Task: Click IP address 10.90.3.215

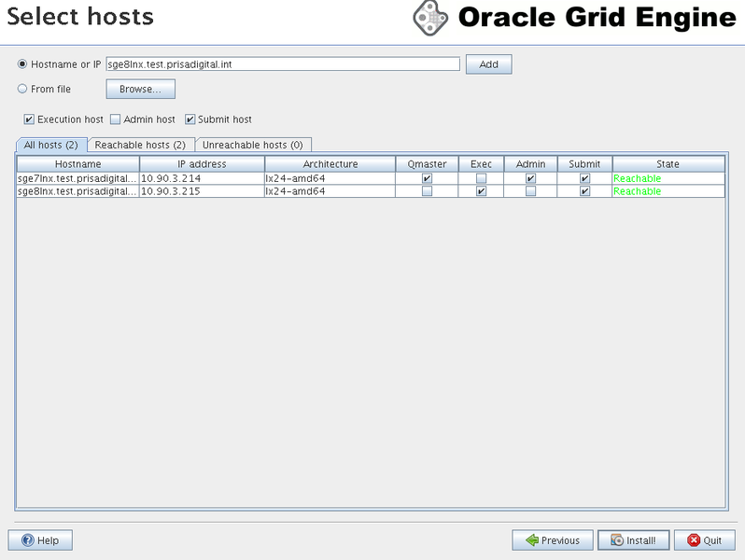Action: click(x=202, y=191)
